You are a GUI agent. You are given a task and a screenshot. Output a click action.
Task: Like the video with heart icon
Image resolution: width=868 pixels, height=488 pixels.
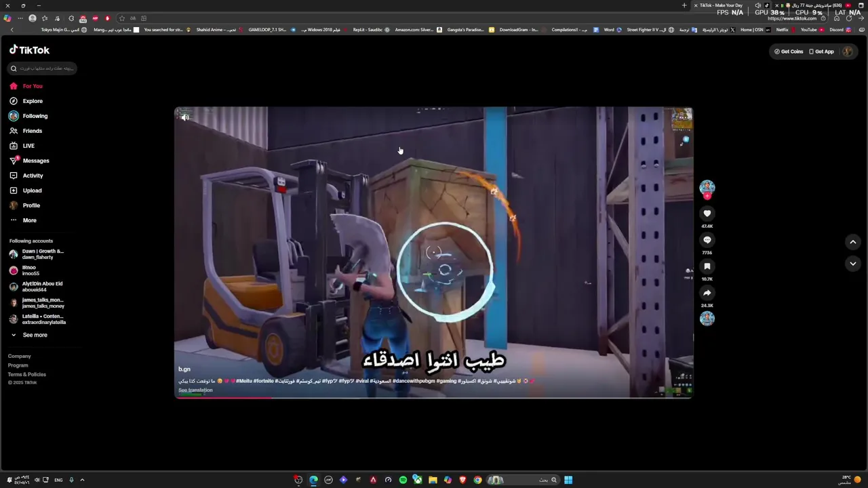click(x=707, y=213)
